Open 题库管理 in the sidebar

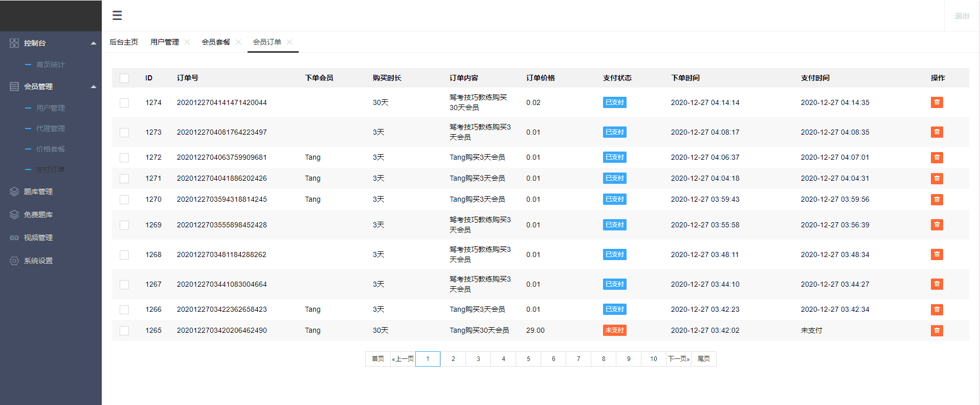pyautogui.click(x=38, y=191)
